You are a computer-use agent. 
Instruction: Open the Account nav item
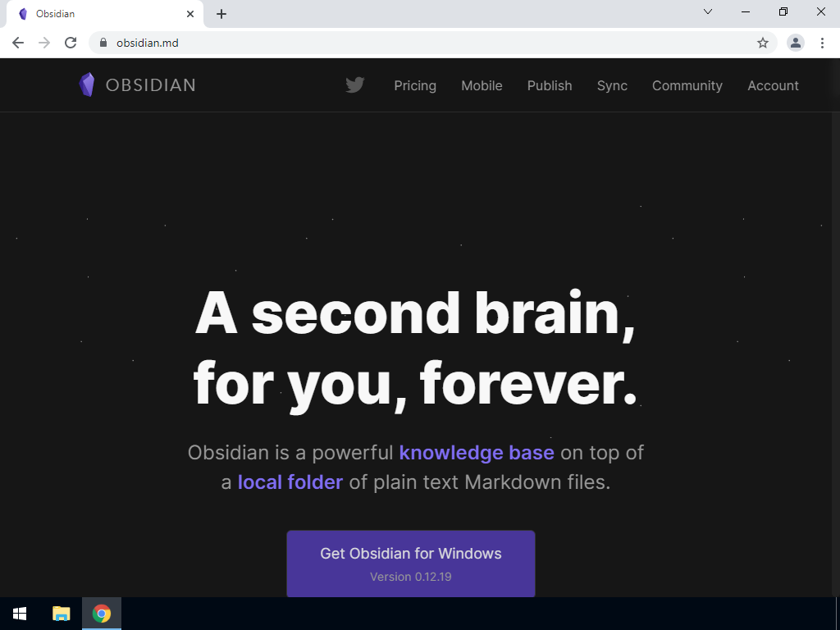coord(773,85)
